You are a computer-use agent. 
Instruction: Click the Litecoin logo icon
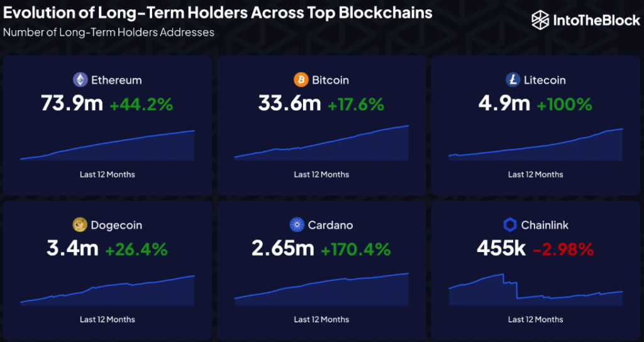[x=513, y=80]
